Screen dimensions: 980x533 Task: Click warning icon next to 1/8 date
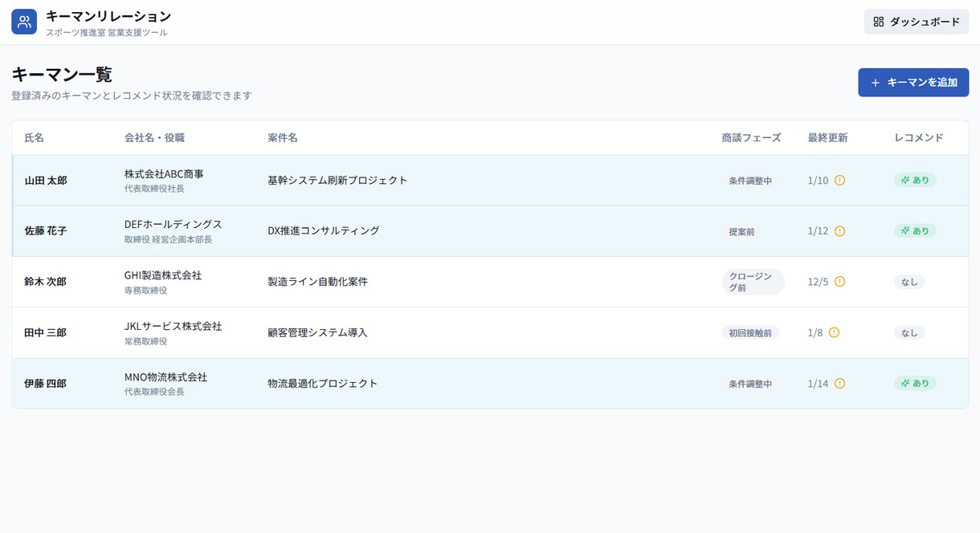point(834,332)
